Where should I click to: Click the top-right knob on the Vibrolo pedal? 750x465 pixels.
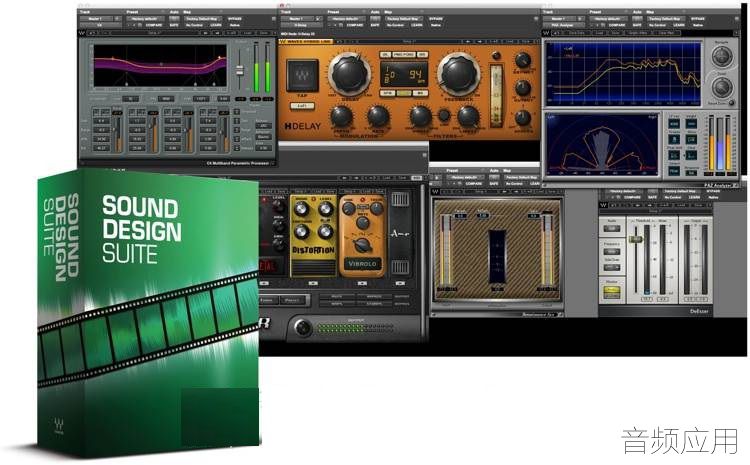377,209
